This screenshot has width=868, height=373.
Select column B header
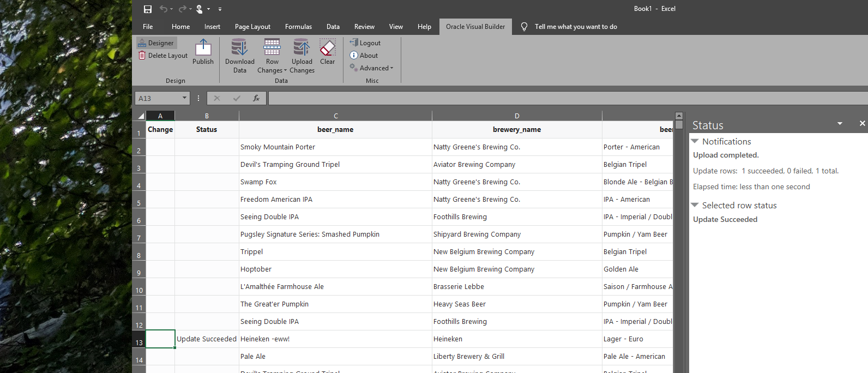(207, 116)
